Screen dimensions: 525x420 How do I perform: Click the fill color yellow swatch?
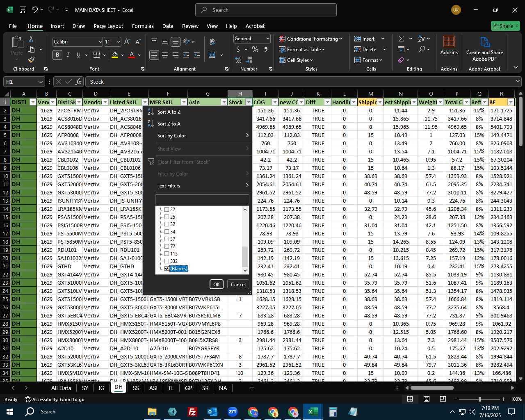click(x=115, y=55)
